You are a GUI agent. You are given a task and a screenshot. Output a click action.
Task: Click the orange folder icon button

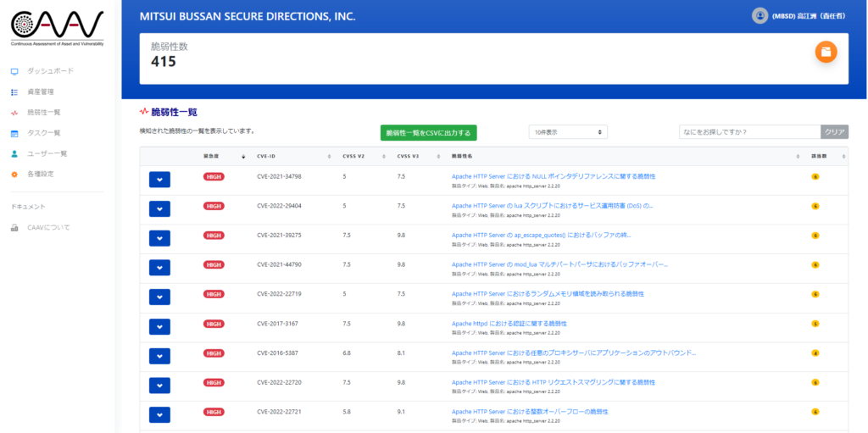[x=826, y=52]
